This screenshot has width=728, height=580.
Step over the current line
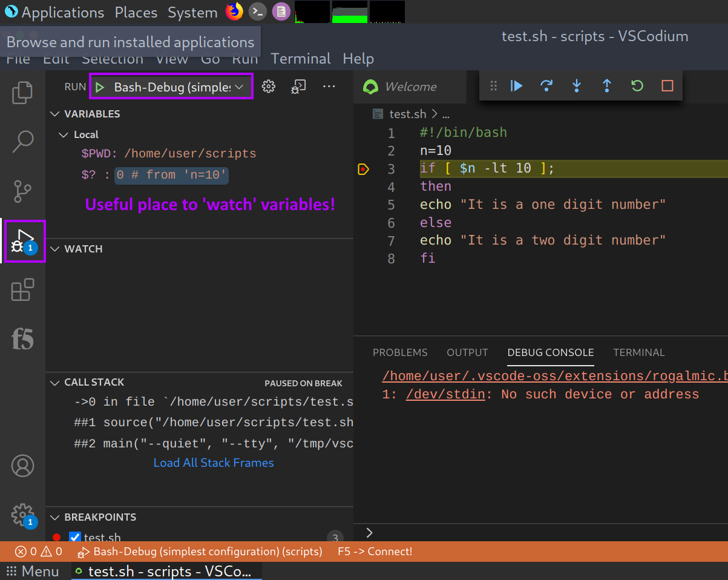[546, 86]
